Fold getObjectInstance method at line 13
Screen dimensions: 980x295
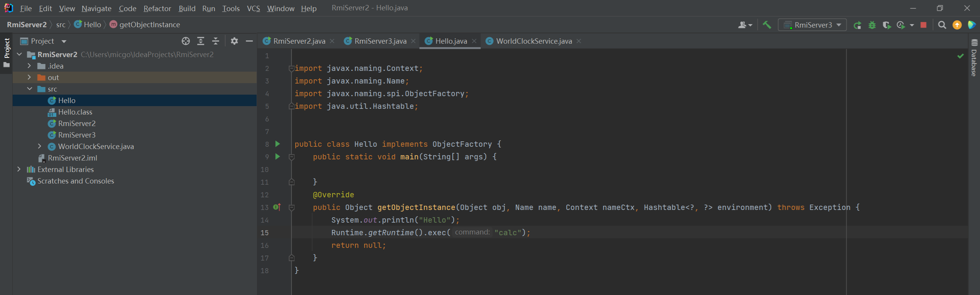click(291, 207)
